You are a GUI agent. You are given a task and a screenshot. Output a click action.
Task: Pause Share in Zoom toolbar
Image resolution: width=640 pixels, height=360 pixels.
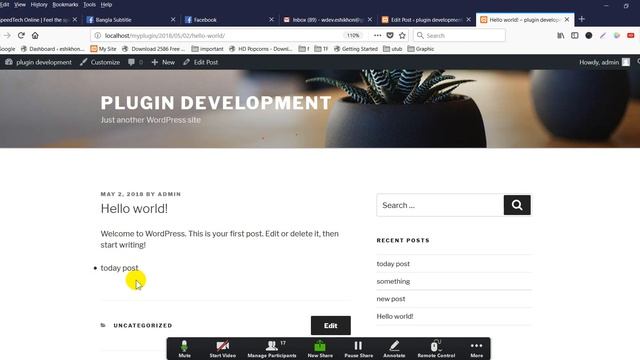[358, 349]
